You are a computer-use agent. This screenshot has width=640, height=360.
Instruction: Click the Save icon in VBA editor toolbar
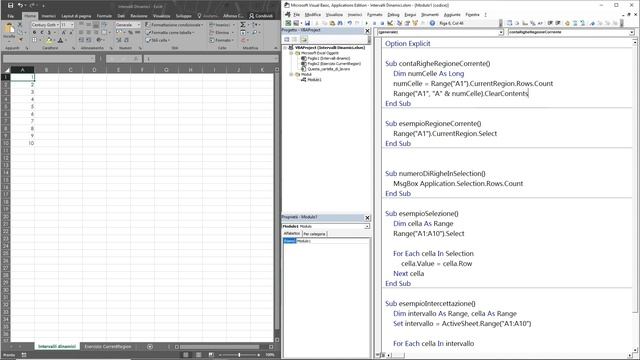point(307,23)
